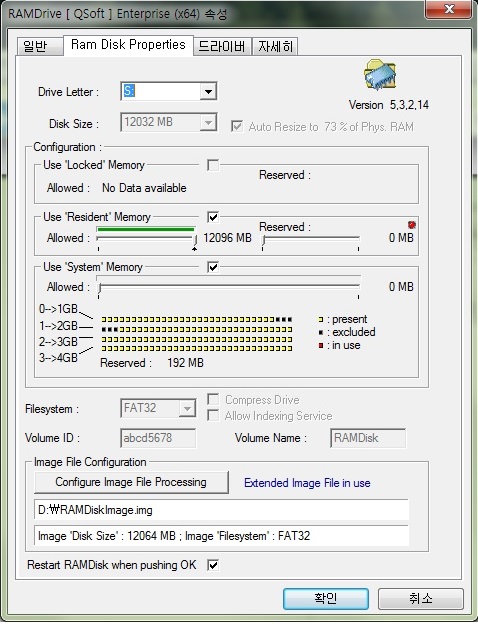Toggle Auto Resize to Phys. RAM checkbox
478x624 pixels.
(237, 127)
